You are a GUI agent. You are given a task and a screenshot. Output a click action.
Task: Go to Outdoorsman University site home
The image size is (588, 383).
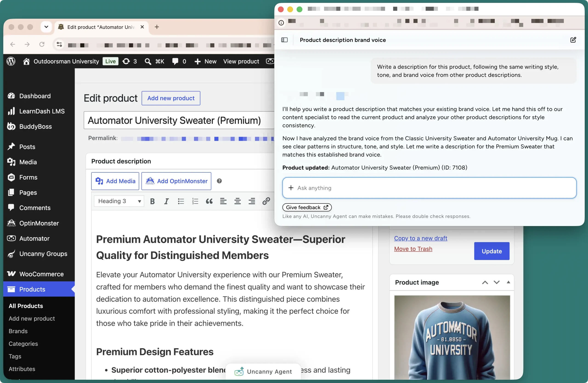61,61
